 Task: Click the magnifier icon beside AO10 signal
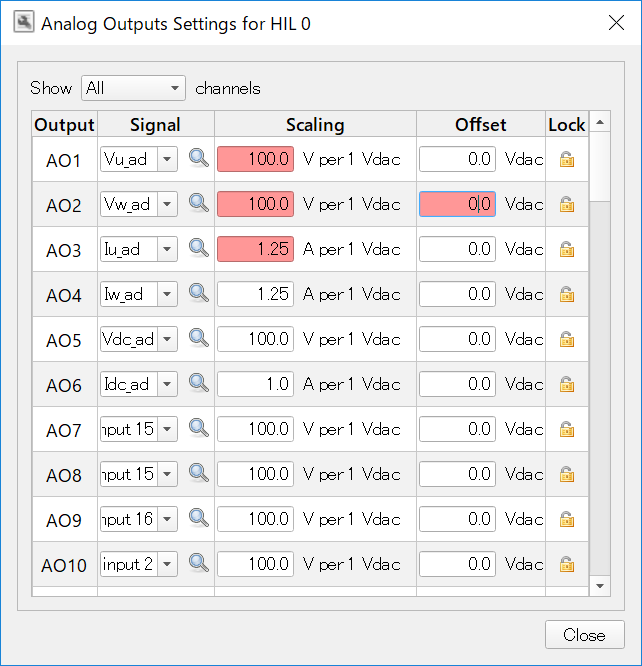coord(199,563)
